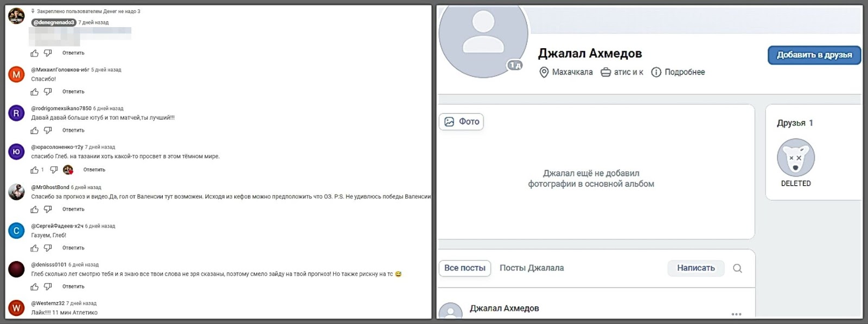Click the search icon in the posts section
Viewport: 868px width, 324px height.
737,268
